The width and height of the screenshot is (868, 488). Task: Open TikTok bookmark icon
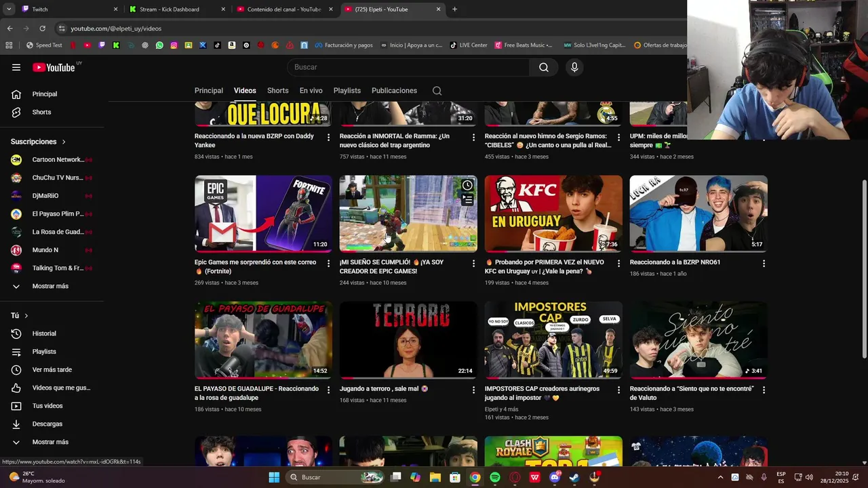point(217,45)
